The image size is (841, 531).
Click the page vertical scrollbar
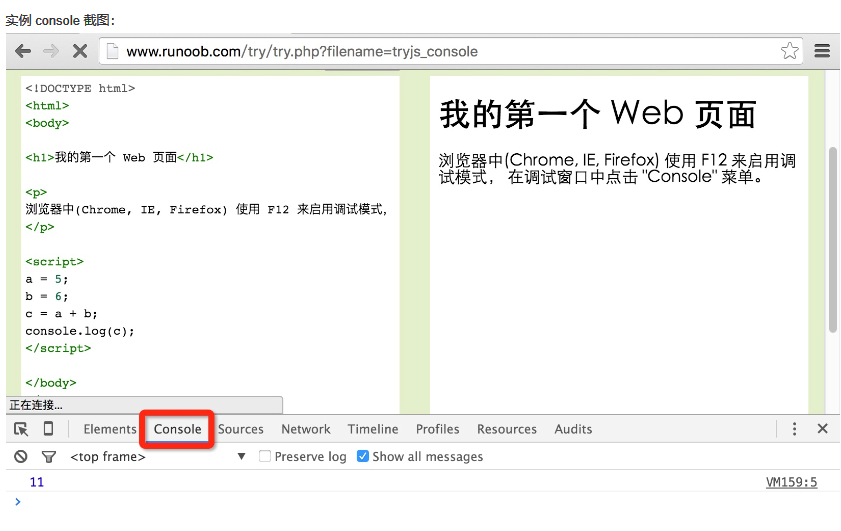click(x=832, y=240)
